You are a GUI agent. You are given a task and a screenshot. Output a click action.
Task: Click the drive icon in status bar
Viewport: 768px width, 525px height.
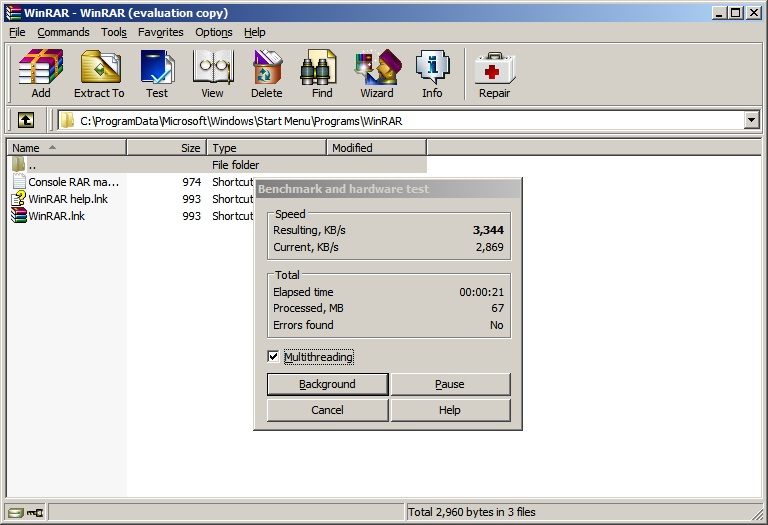[16, 513]
